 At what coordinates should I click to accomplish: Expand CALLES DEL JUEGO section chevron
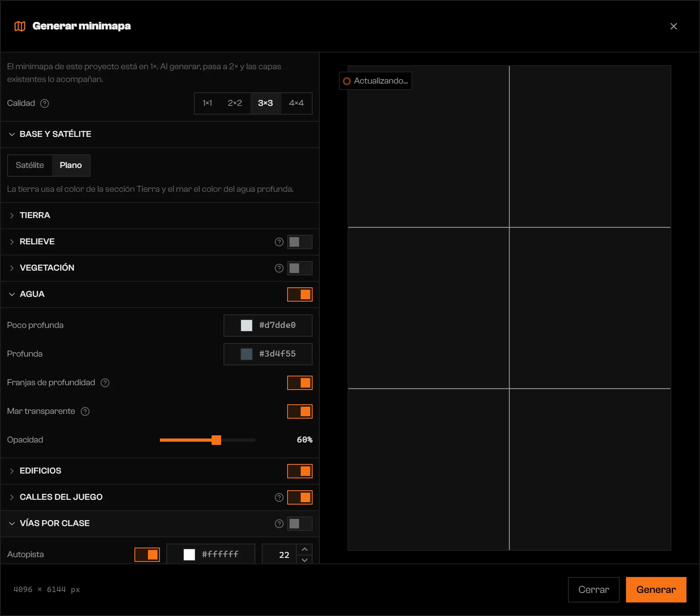pos(12,497)
